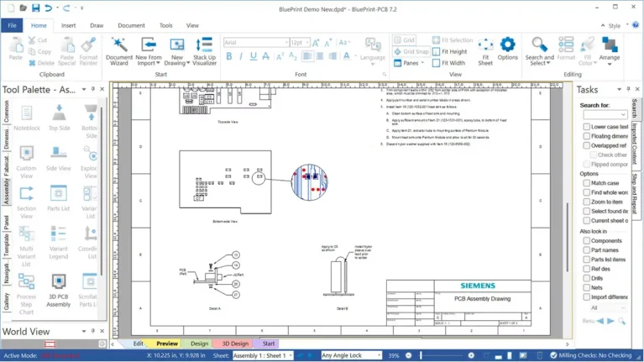Insert a Side View element
Viewport: 644px width, 362px height.
click(58, 158)
